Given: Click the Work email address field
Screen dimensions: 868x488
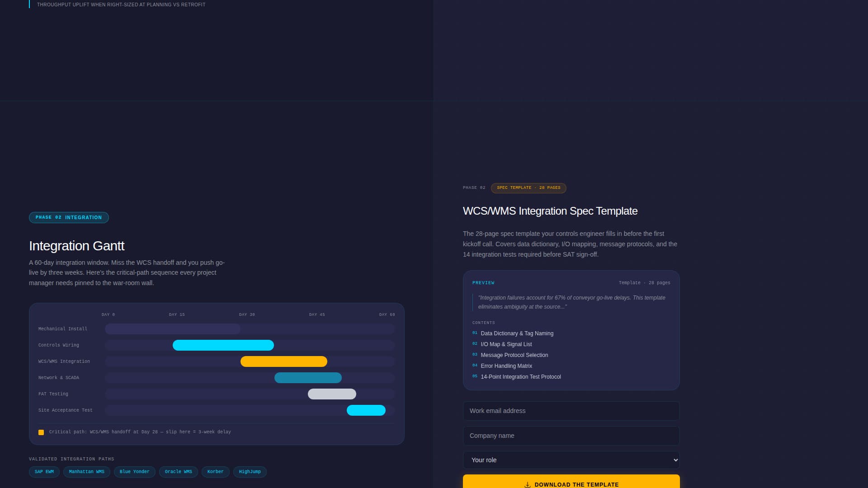Looking at the screenshot, I should (x=571, y=411).
